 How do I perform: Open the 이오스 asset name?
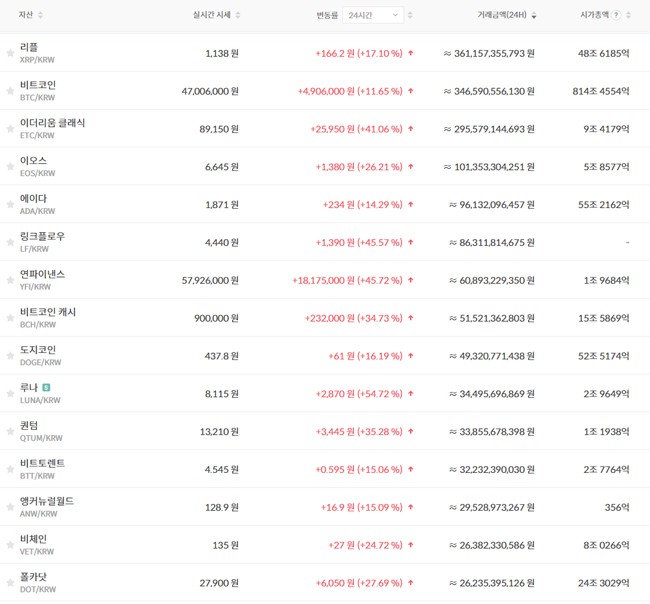pos(33,160)
